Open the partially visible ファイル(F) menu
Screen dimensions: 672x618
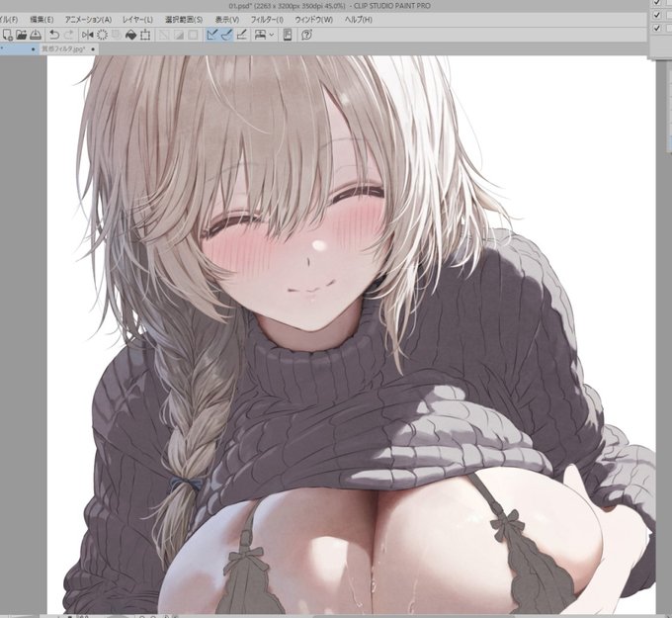click(9, 20)
